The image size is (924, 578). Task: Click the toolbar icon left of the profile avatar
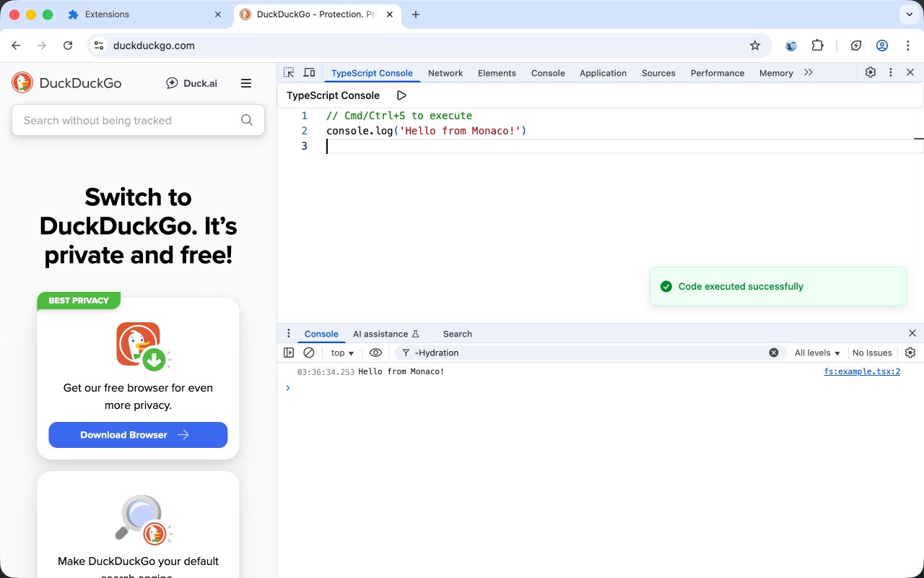point(856,46)
